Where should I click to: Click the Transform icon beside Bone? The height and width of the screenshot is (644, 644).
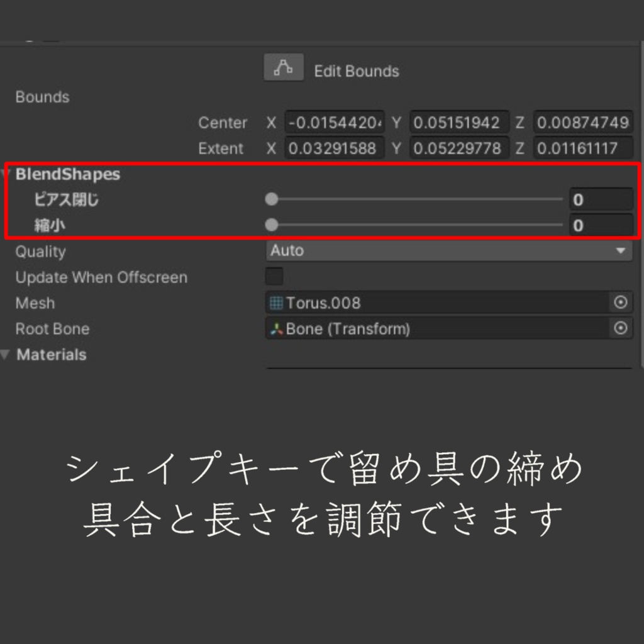pos(275,328)
